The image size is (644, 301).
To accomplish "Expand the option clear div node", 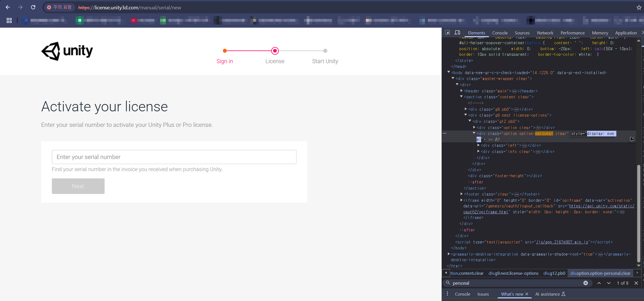I will (x=474, y=127).
